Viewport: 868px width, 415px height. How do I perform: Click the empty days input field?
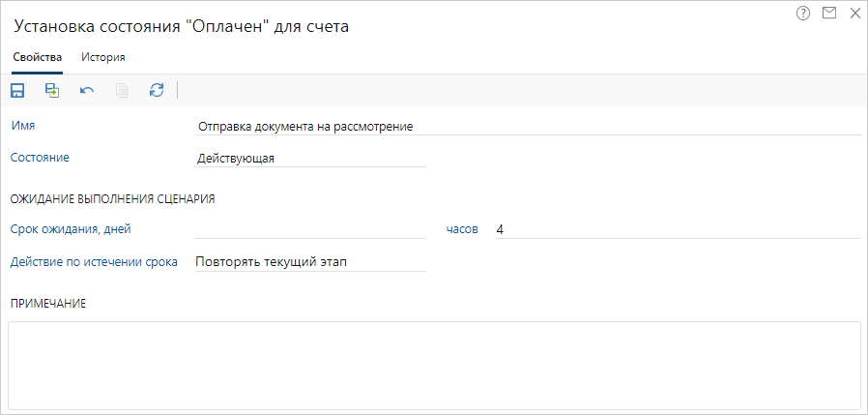[x=309, y=229]
